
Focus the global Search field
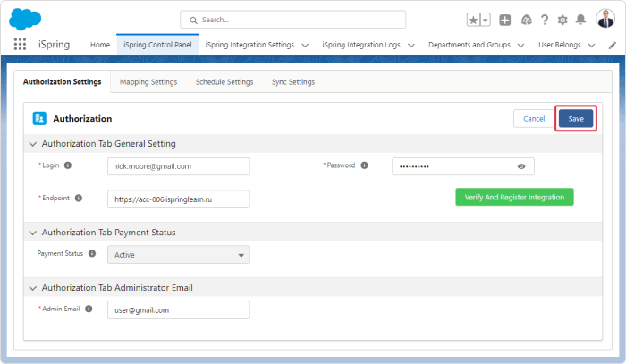click(x=293, y=20)
